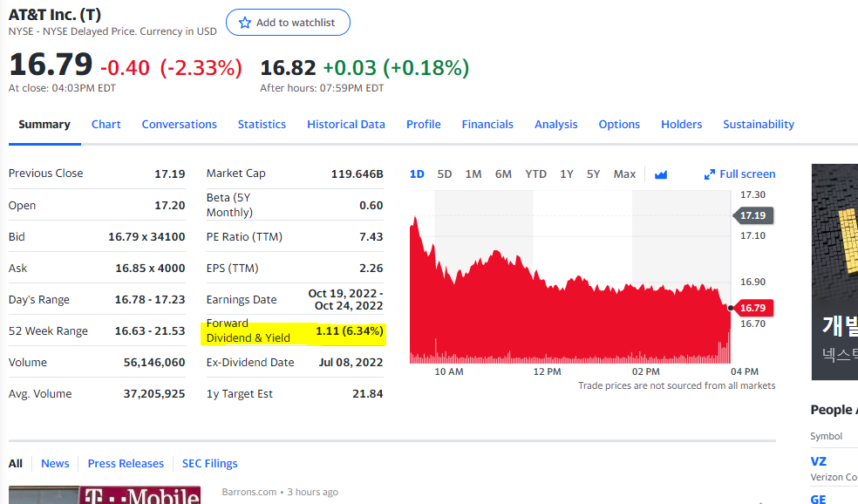The width and height of the screenshot is (858, 504).
Task: Select the 6M chart range
Action: pyautogui.click(x=503, y=174)
